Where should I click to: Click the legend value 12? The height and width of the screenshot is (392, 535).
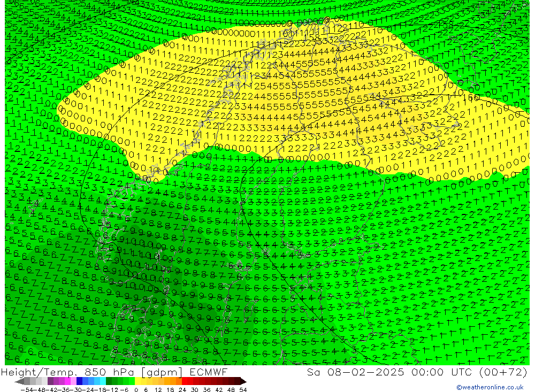pos(158,390)
